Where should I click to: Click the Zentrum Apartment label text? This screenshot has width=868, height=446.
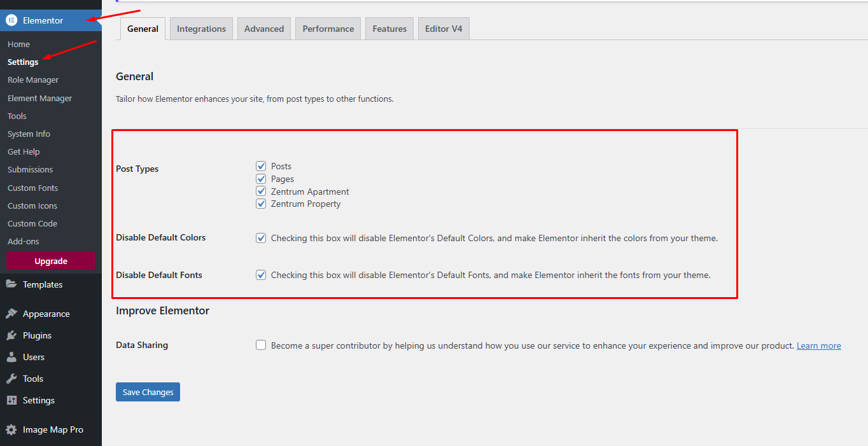click(x=310, y=192)
